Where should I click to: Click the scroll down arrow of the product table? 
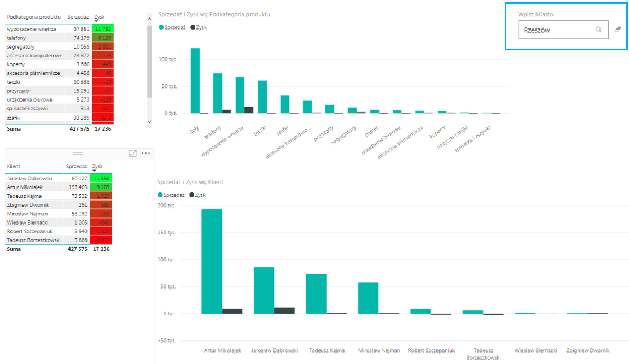[x=149, y=121]
